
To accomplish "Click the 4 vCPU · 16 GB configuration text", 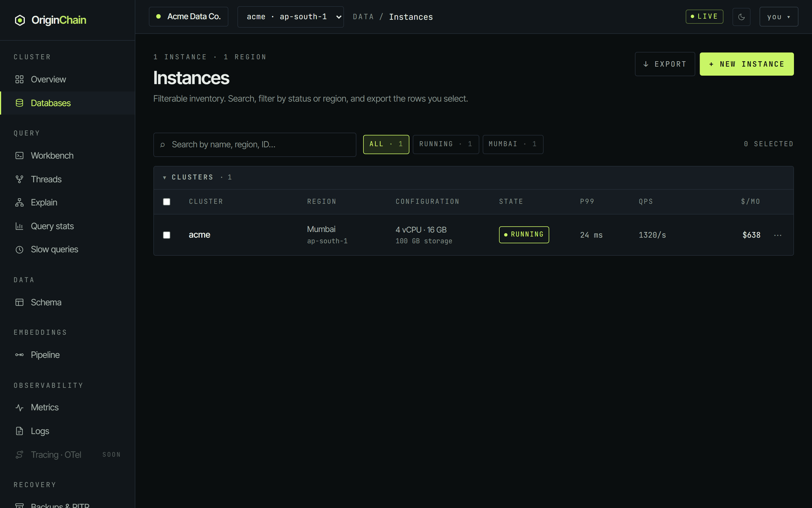I will [x=421, y=230].
